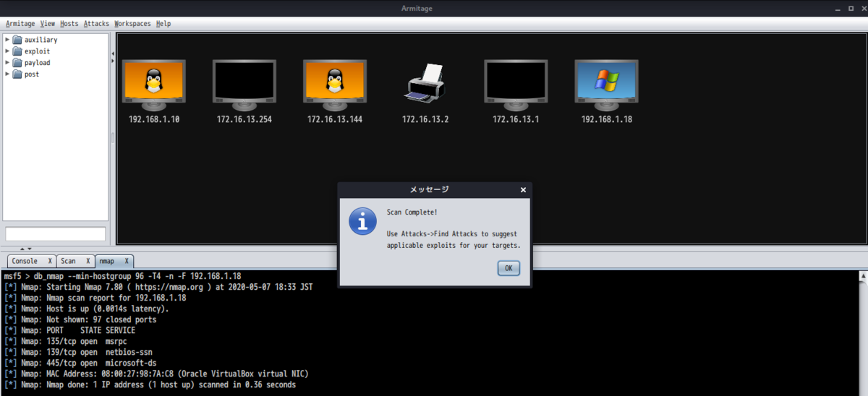Select the Linux host 192.168.1.10 icon

pyautogui.click(x=153, y=84)
